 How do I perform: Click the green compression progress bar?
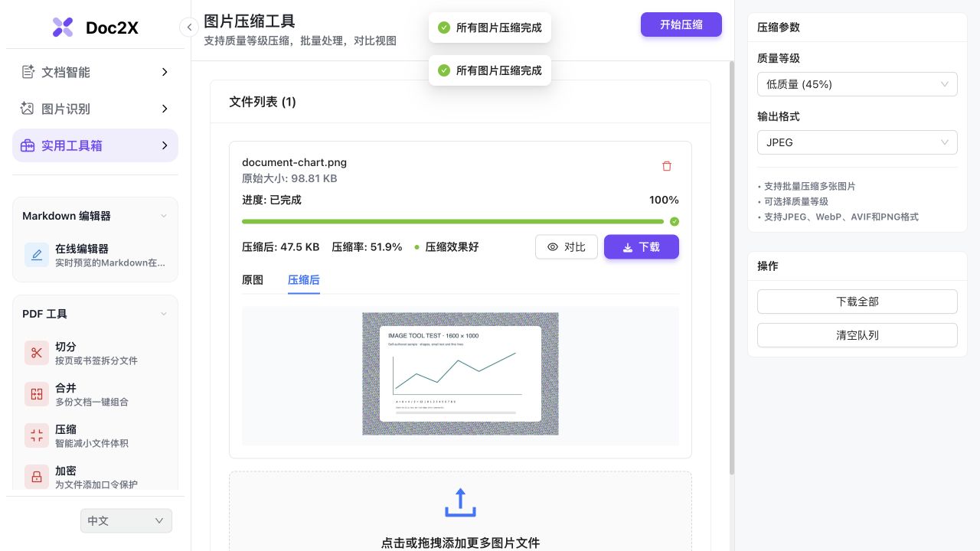click(452, 221)
